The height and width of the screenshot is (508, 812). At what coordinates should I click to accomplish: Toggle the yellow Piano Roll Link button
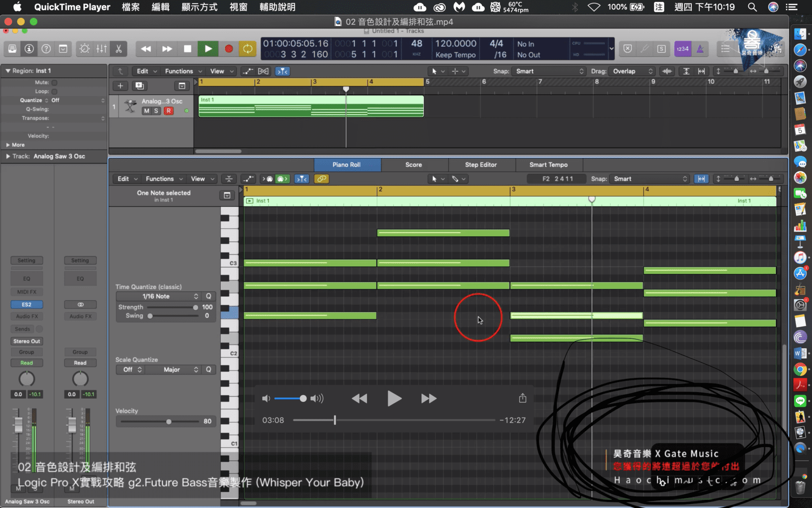pos(321,179)
